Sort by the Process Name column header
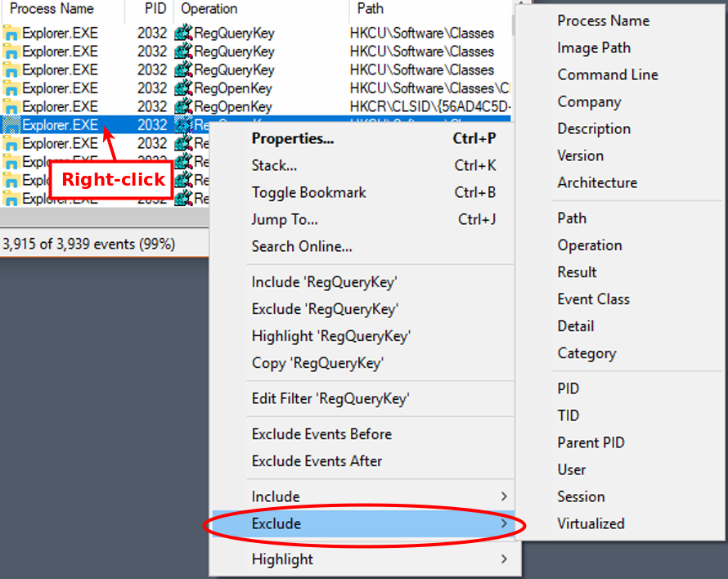 [52, 9]
